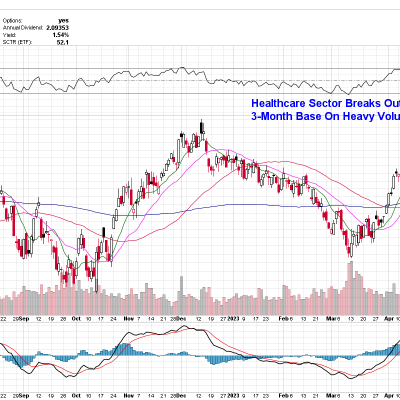Click the "Healthcare Sector Breaks Out" annotation text
The image size is (400, 400).
tap(325, 103)
